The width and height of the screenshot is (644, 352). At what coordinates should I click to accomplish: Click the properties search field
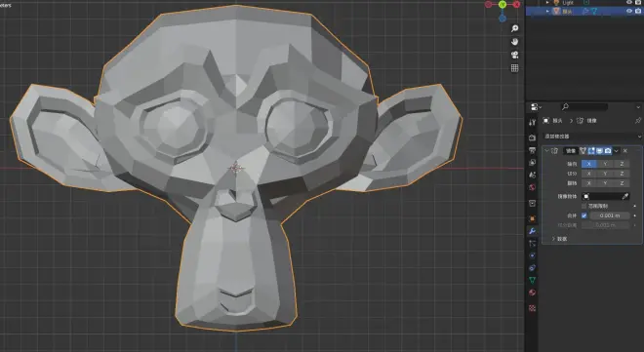click(584, 106)
